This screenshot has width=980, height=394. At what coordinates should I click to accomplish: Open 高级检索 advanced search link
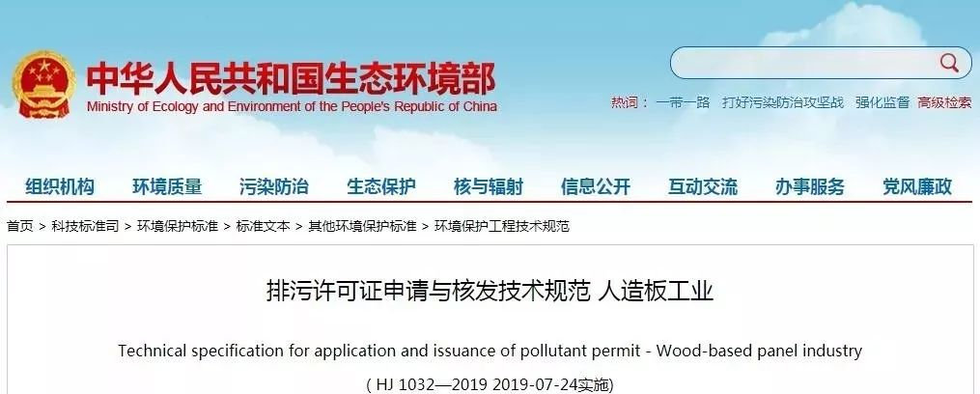click(944, 102)
